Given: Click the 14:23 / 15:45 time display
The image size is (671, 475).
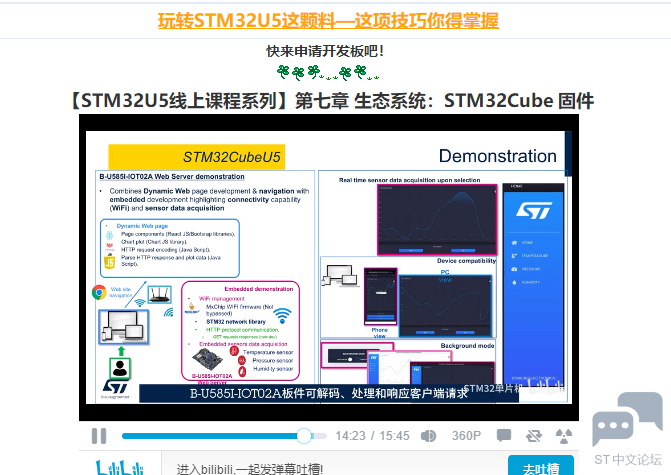Looking at the screenshot, I should [x=372, y=436].
